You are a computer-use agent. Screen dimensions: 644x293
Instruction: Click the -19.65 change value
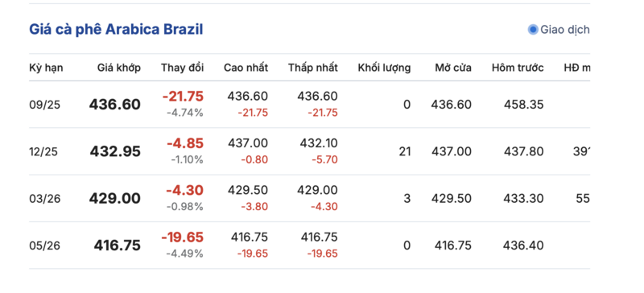[183, 237]
